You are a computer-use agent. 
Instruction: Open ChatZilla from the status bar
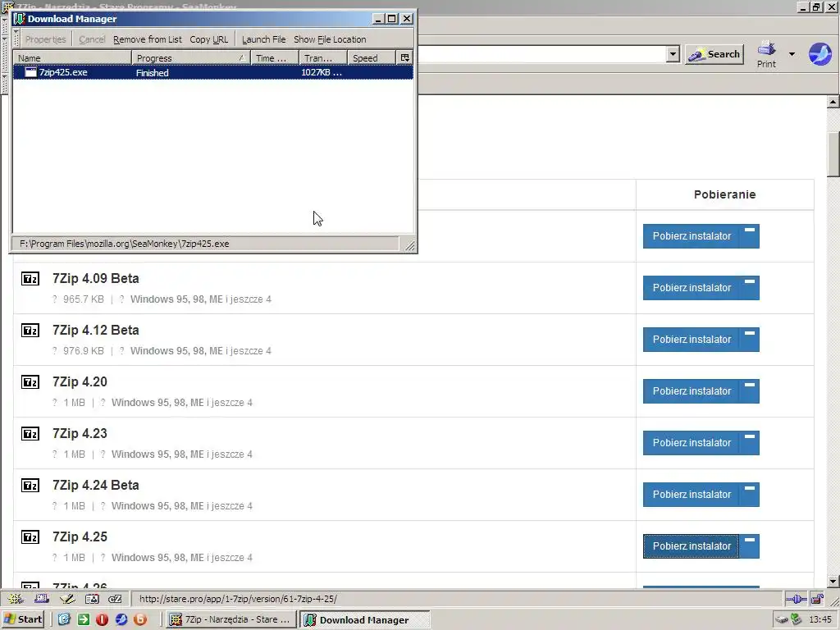point(115,599)
